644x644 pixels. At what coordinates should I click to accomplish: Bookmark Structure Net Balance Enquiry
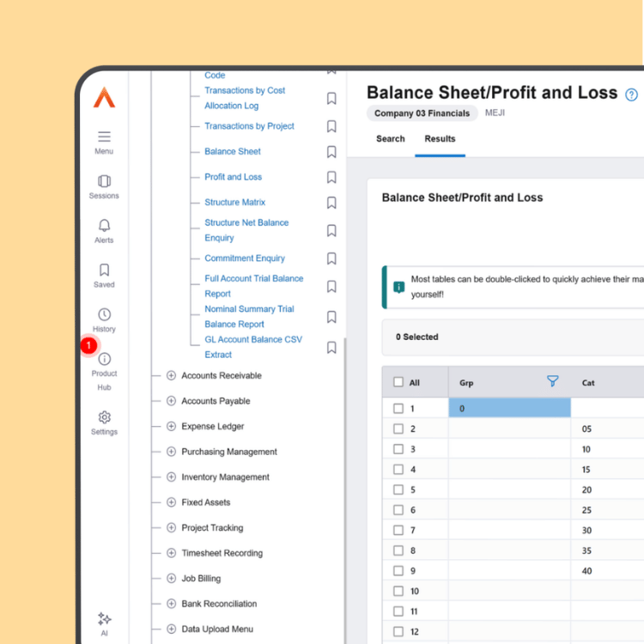point(331,230)
